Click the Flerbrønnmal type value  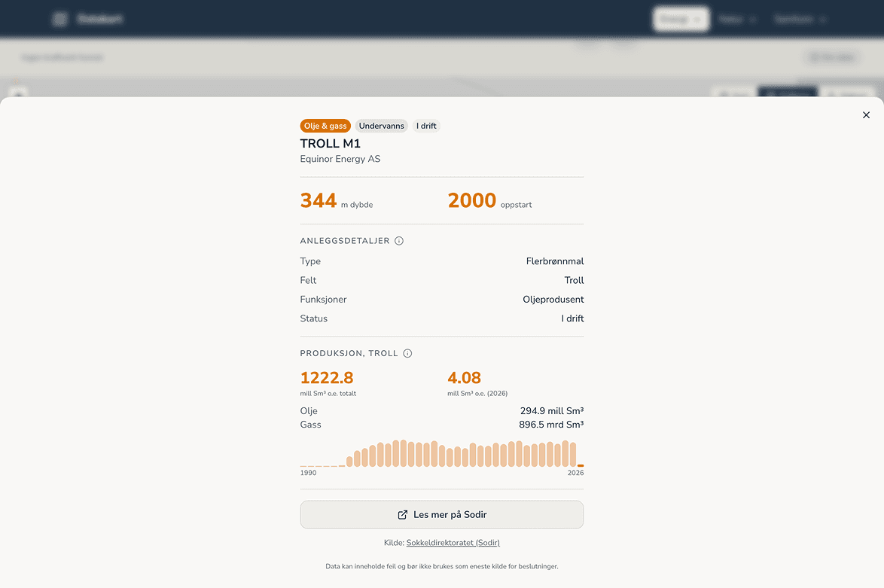point(555,261)
